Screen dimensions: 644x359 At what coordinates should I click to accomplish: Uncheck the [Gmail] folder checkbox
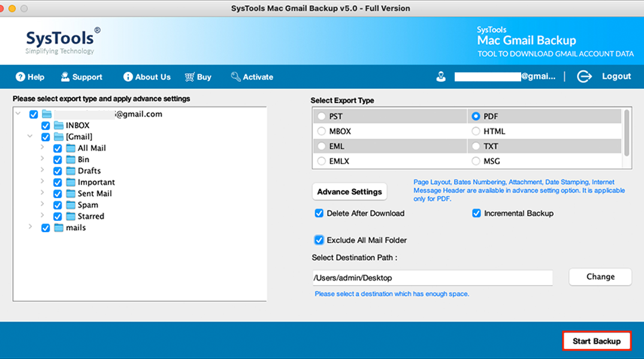[46, 137]
